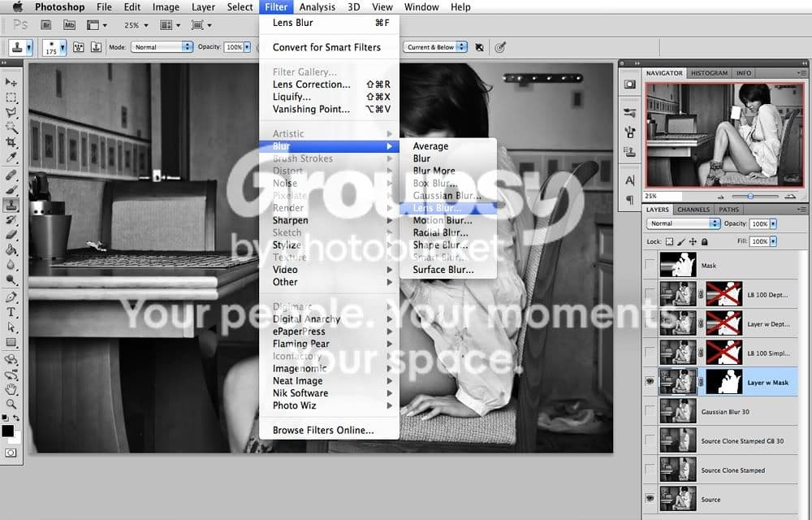Switch to the Paths tab
812x520 pixels.
tap(728, 210)
